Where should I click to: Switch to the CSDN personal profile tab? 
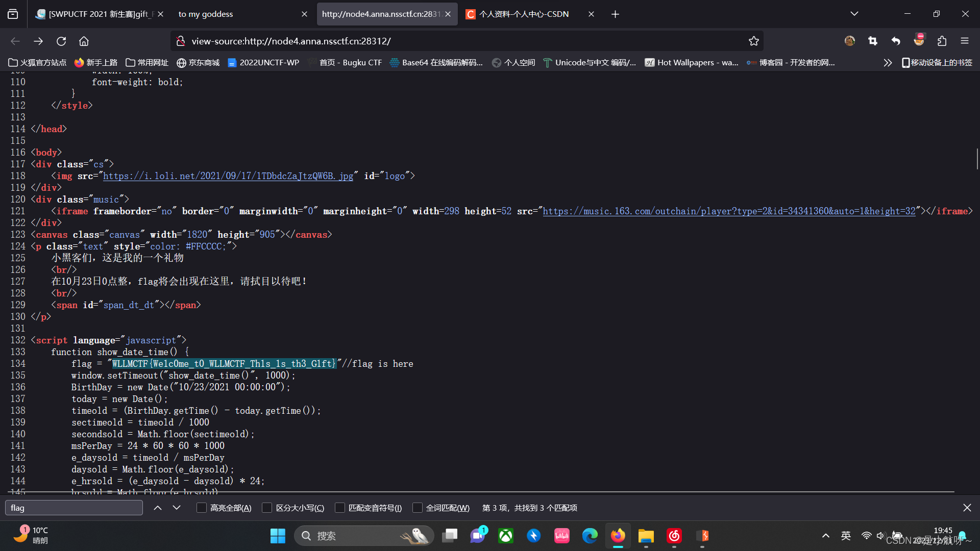526,14
